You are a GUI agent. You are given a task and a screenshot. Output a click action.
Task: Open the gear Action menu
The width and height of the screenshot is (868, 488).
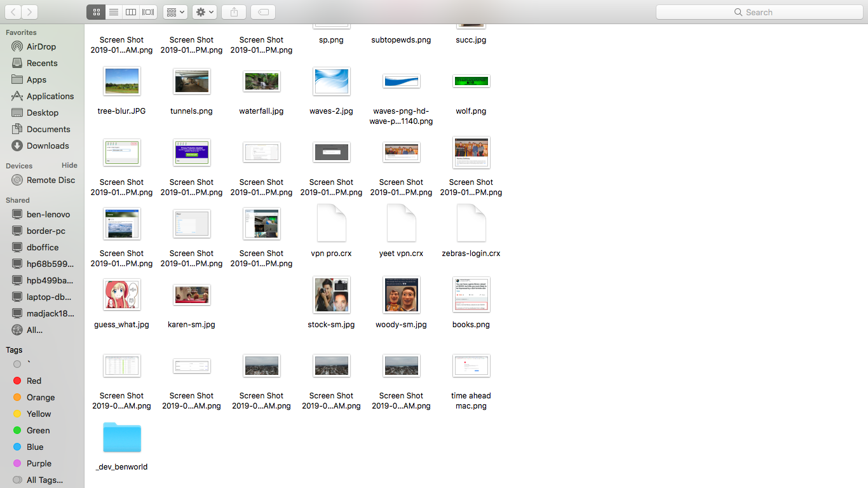tap(204, 12)
